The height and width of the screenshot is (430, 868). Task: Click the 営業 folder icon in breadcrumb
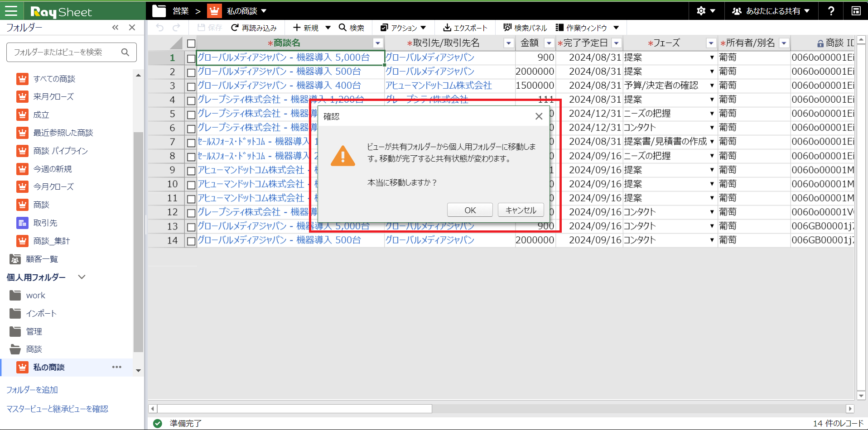tap(159, 11)
